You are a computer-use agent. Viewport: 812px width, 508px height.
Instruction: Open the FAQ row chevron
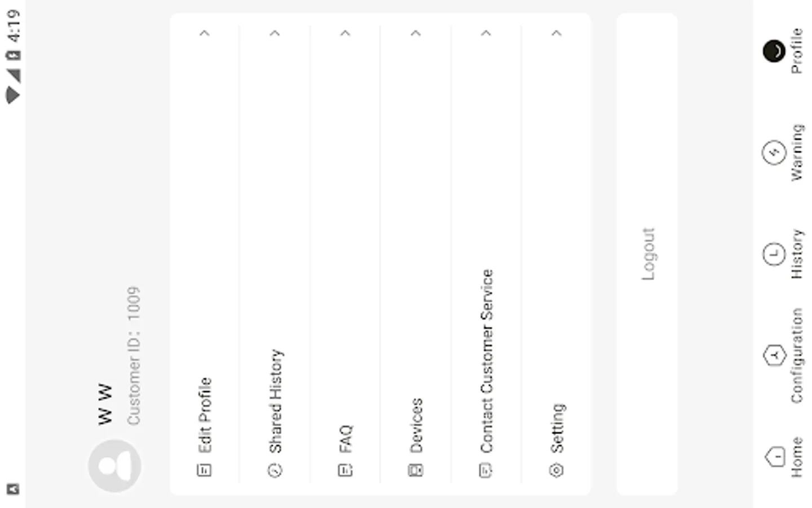[345, 33]
